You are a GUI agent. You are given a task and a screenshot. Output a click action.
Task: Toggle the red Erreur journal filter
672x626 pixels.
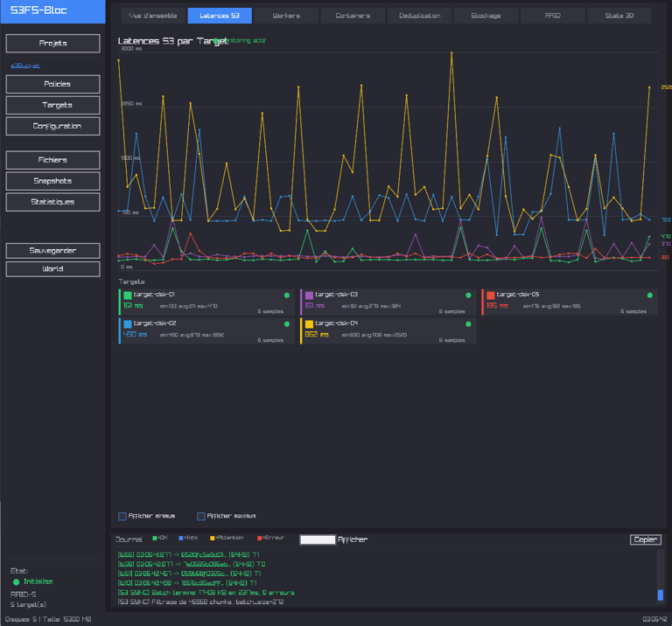point(258,538)
